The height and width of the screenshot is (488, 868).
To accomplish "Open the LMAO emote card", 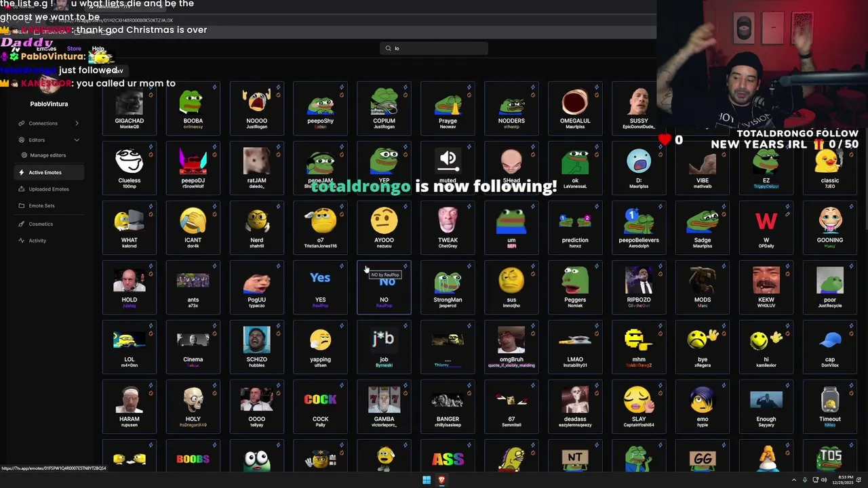I will [x=576, y=346].
